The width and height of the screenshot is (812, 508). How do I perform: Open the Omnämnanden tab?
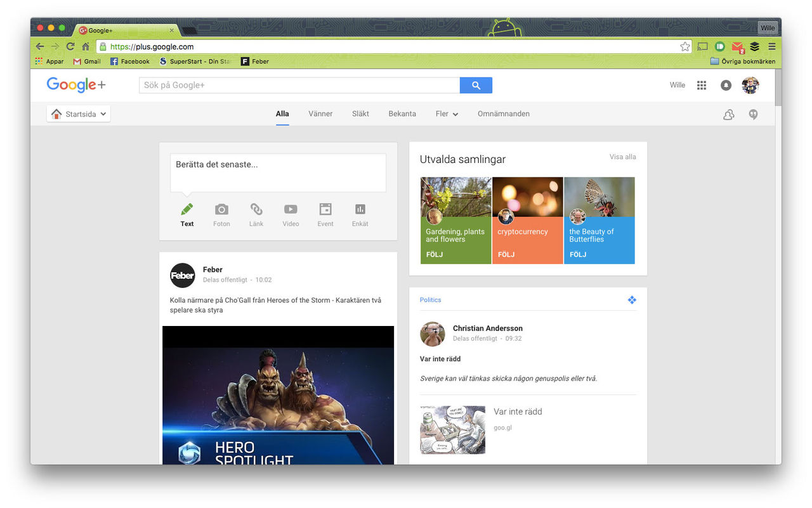coord(504,114)
